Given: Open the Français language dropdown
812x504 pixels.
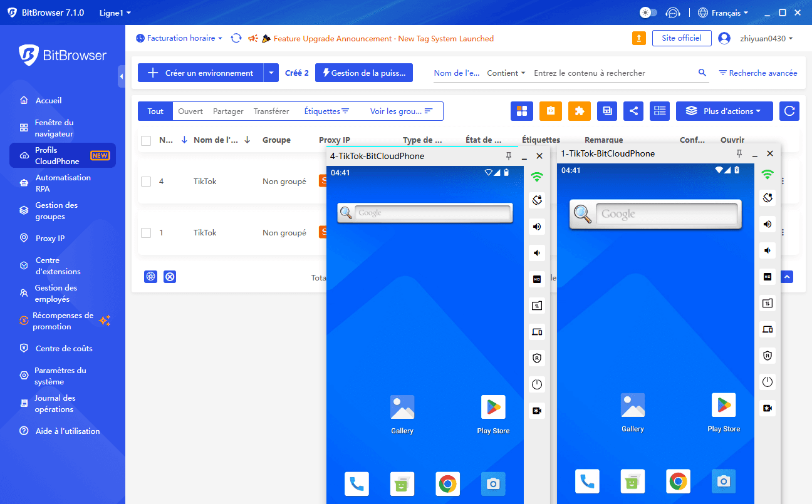Looking at the screenshot, I should [723, 13].
